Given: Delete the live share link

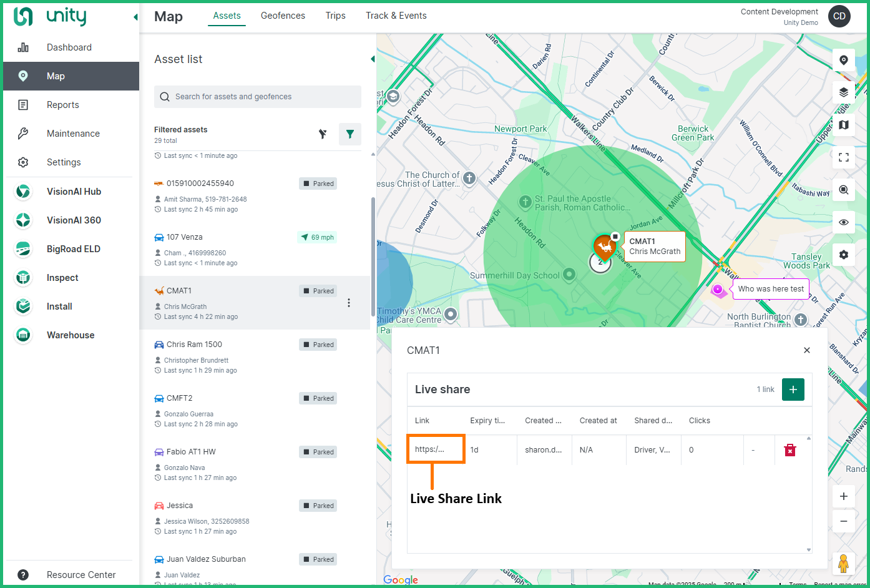Looking at the screenshot, I should [789, 450].
